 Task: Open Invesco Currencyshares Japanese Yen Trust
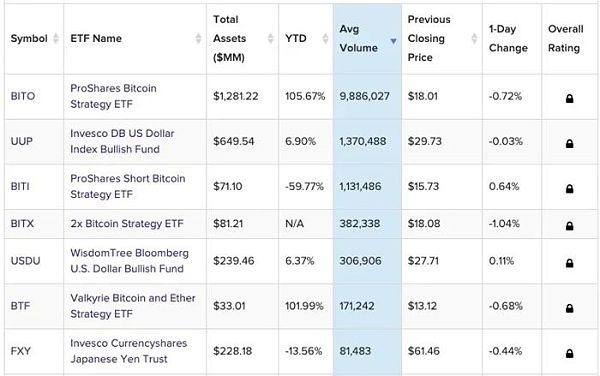(129, 351)
